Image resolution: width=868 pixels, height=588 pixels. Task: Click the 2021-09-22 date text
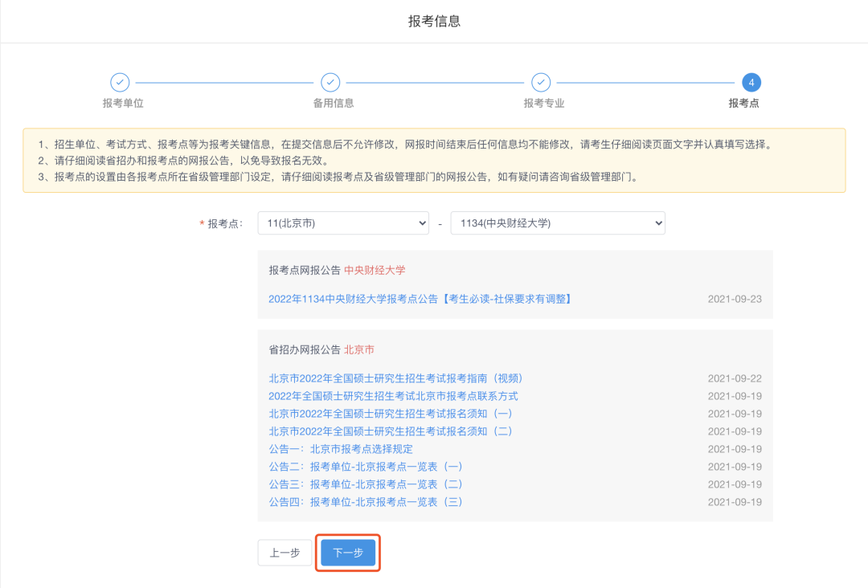(735, 378)
